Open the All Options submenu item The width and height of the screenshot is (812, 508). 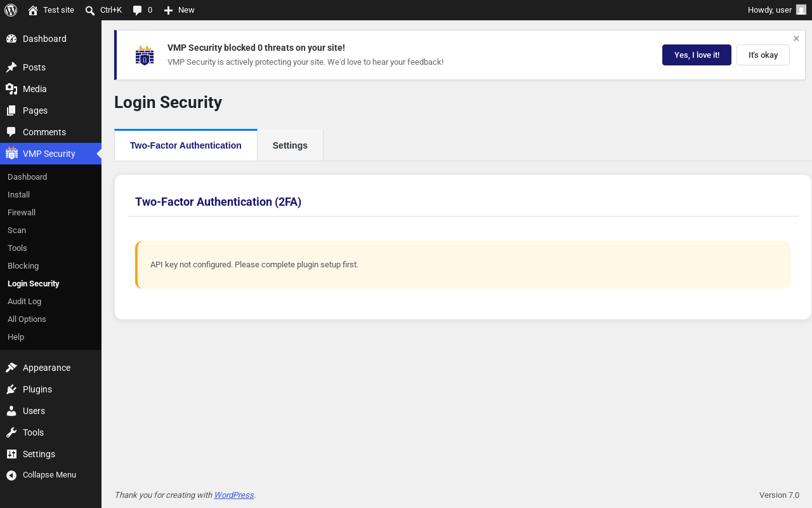(27, 319)
